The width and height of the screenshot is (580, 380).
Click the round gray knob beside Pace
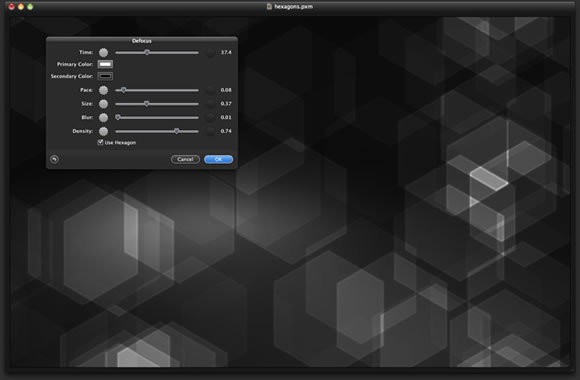[x=104, y=90]
